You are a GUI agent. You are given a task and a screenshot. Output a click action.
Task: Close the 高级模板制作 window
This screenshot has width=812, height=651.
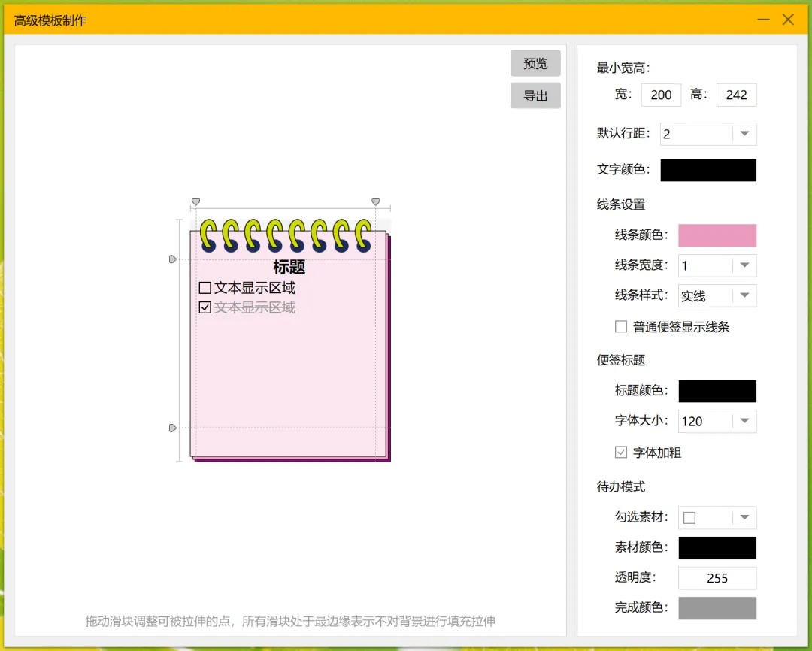point(788,20)
